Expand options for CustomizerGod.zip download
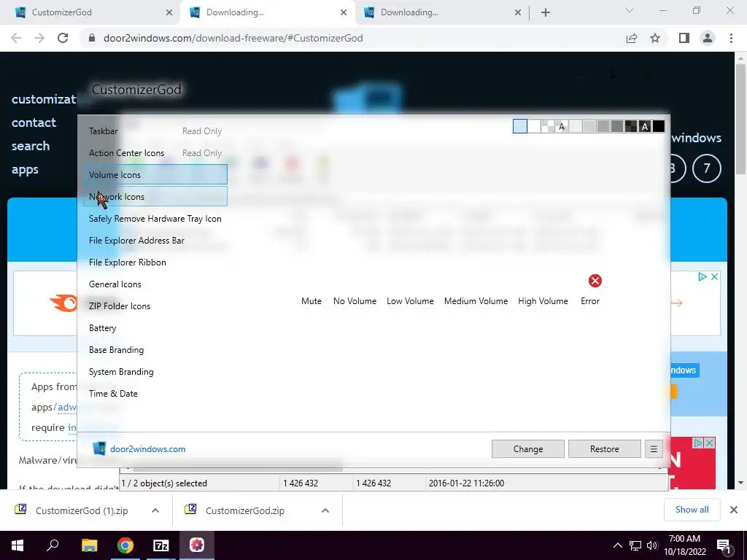This screenshot has height=560, width=747. tap(325, 510)
